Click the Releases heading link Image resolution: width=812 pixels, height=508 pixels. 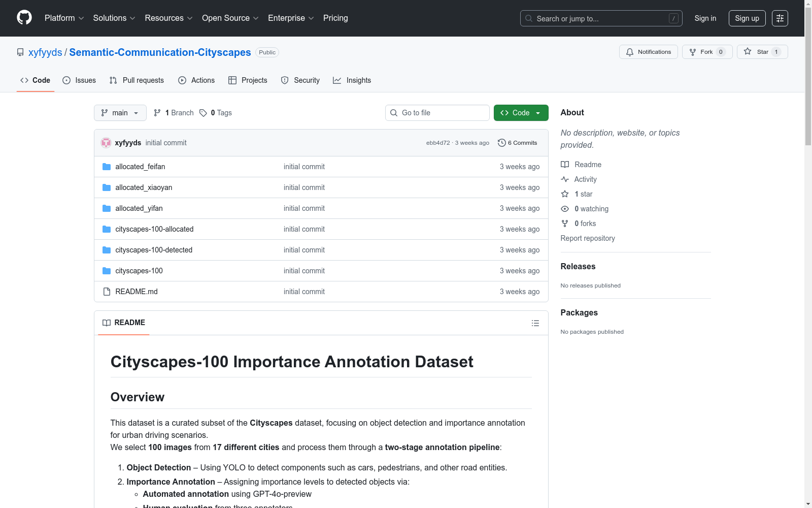[578, 266]
